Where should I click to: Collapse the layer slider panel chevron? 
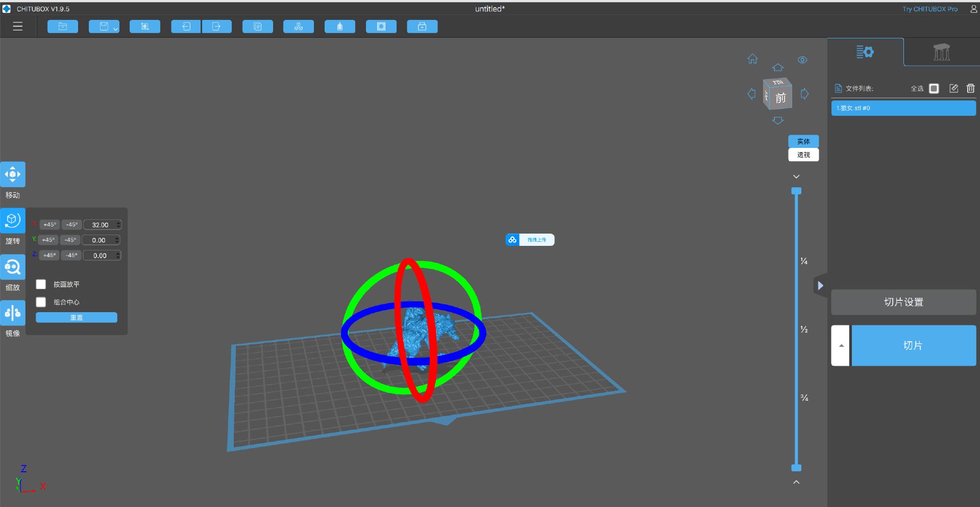(x=796, y=176)
